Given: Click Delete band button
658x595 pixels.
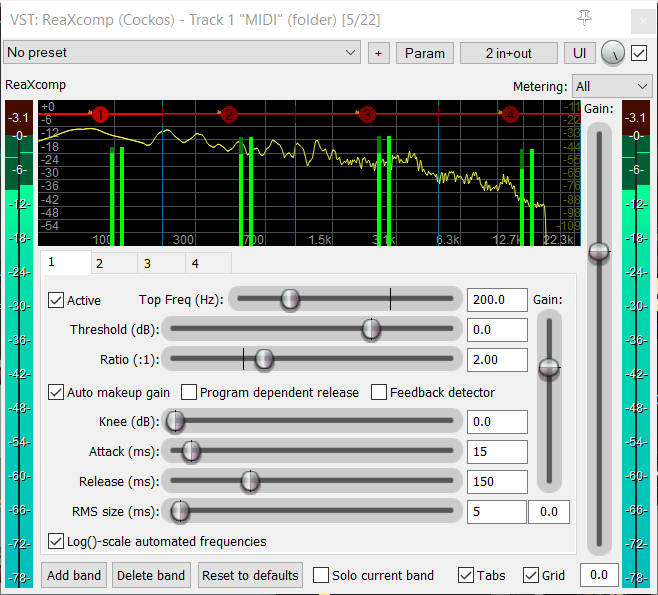Looking at the screenshot, I should 151,575.
